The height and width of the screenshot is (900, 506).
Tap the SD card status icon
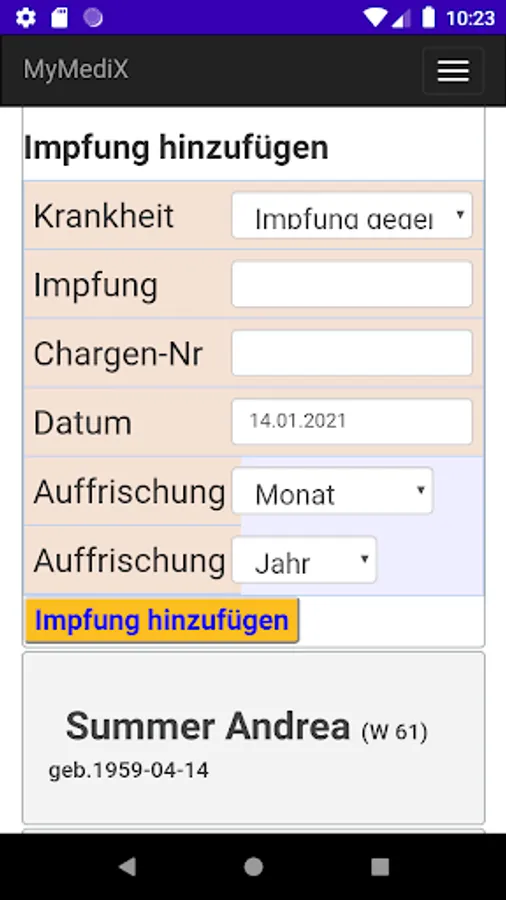pos(60,18)
